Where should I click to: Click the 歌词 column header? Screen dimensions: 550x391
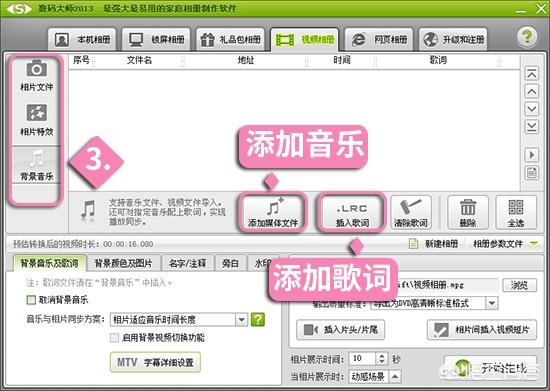(x=438, y=61)
